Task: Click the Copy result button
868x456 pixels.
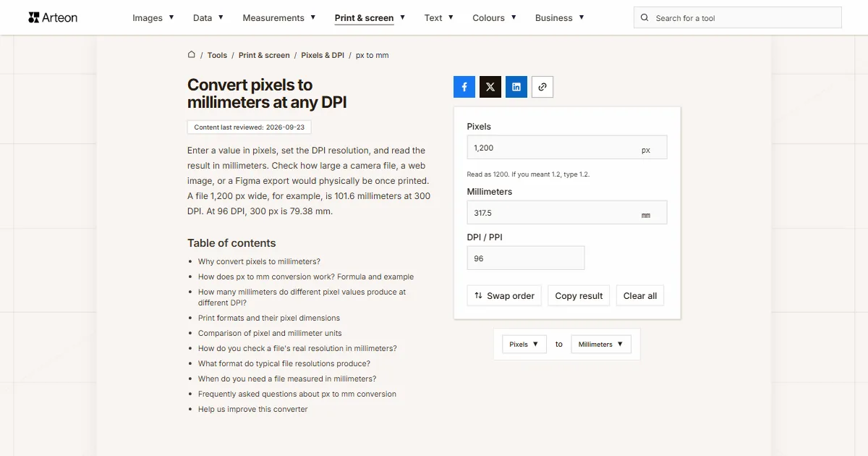Action: (579, 295)
